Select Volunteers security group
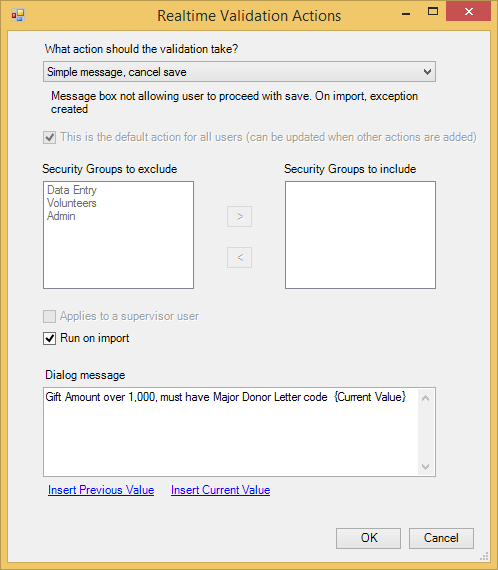The height and width of the screenshot is (570, 498). coord(72,203)
